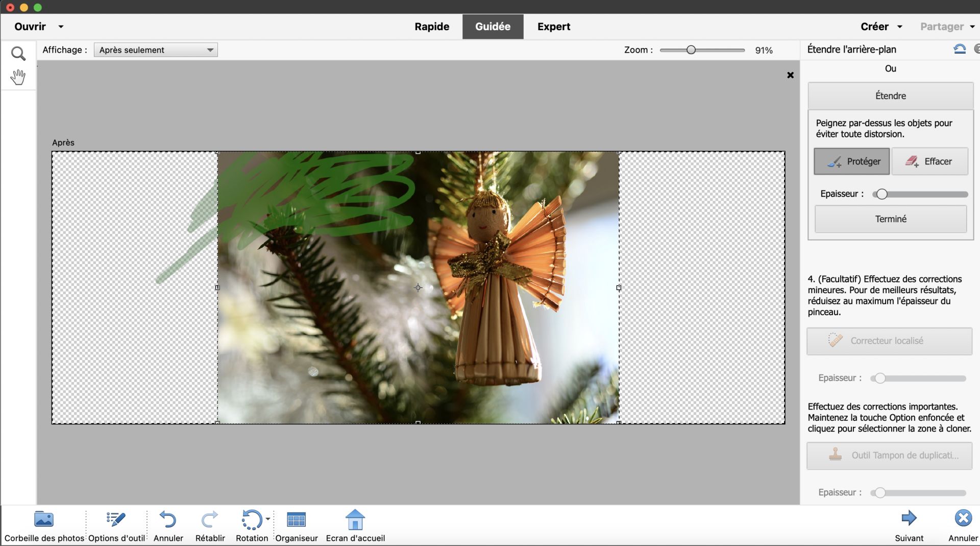
Task: Open the Affichage dropdown
Action: [156, 50]
